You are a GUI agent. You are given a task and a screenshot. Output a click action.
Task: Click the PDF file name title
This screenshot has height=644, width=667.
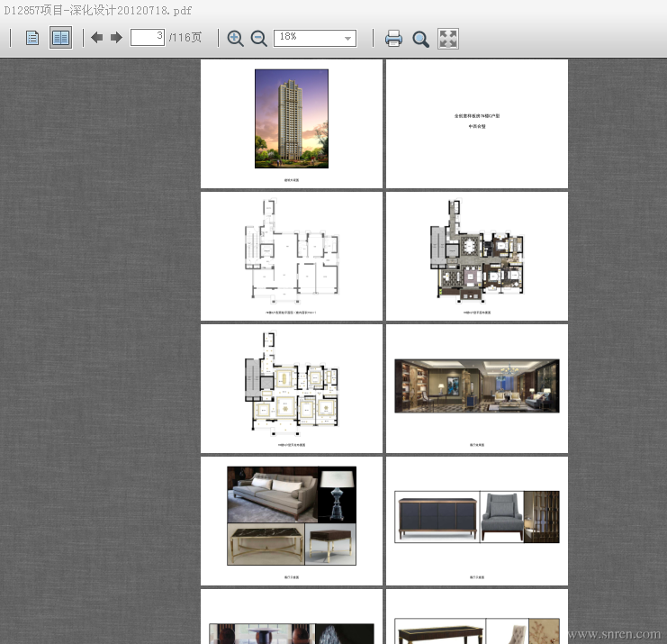(x=97, y=10)
